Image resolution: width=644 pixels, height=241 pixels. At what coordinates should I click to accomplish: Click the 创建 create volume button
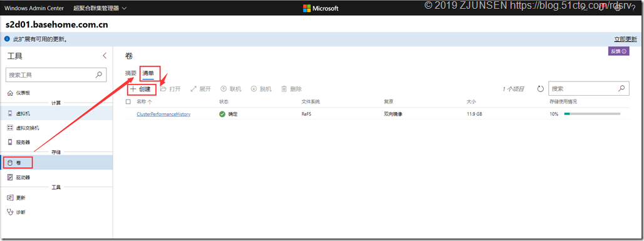pyautogui.click(x=141, y=89)
